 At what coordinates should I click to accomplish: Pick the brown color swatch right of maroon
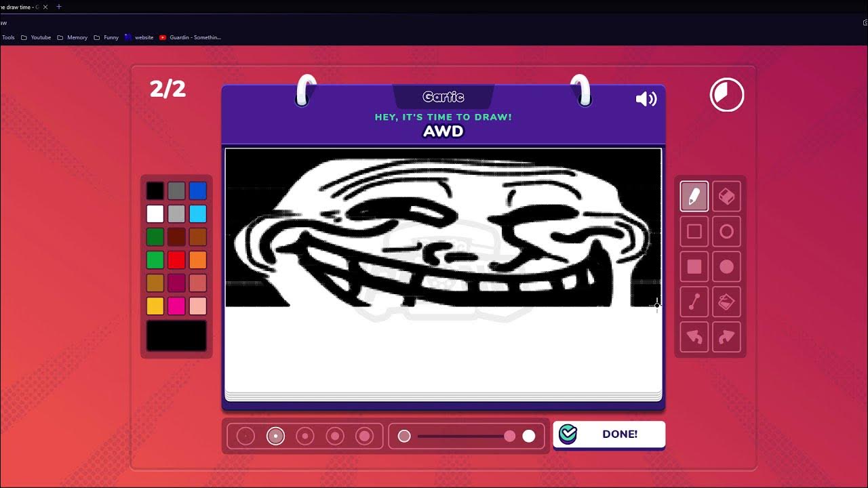pyautogui.click(x=198, y=237)
